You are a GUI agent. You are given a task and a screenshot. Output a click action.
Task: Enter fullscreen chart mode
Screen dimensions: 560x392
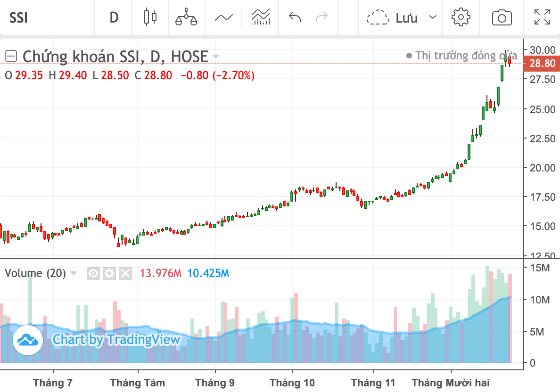pyautogui.click(x=542, y=17)
